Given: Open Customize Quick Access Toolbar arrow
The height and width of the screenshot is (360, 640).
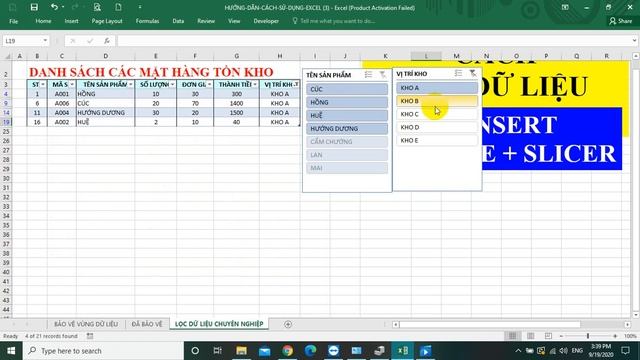Looking at the screenshot, I should [140, 7].
